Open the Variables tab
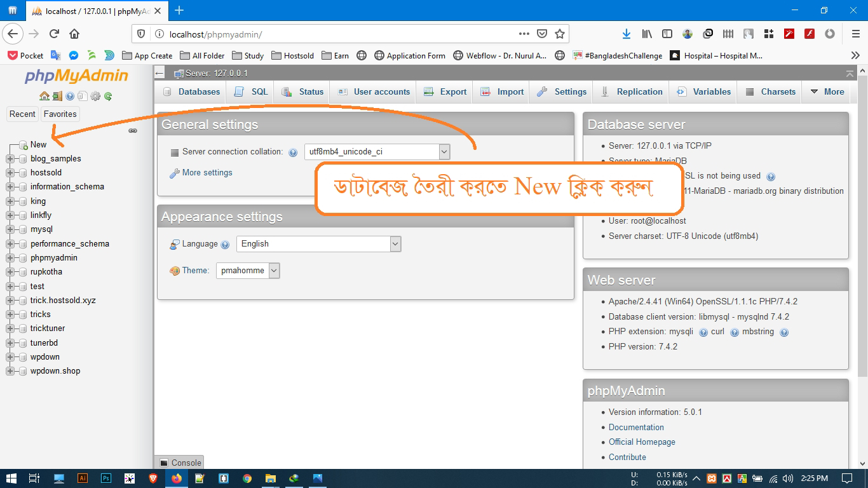The width and height of the screenshot is (868, 488). pyautogui.click(x=703, y=91)
